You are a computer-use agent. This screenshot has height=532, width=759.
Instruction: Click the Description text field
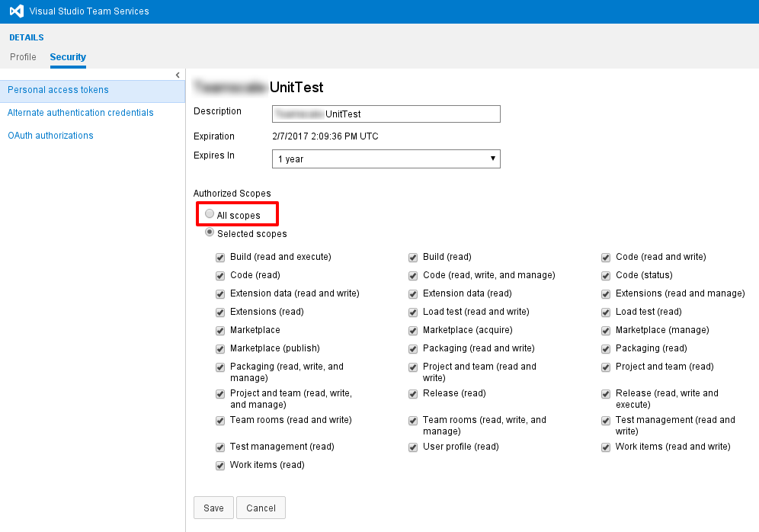(386, 114)
